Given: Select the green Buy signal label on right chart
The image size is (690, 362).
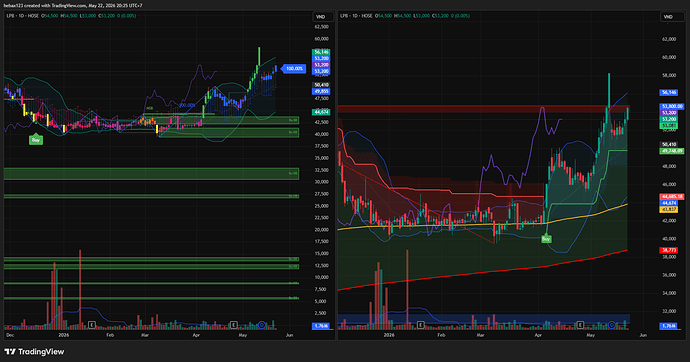Looking at the screenshot, I should point(546,239).
